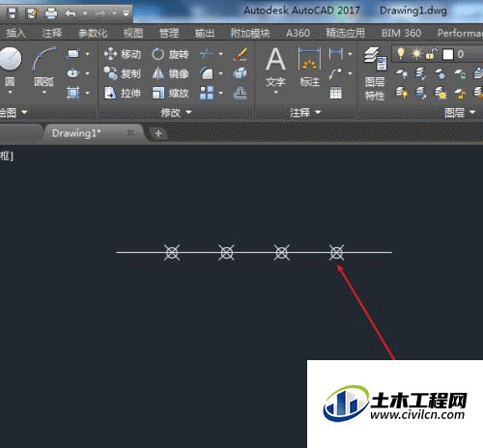Select the rectangle draw tool icon
This screenshot has height=448, width=483.
coord(73,54)
